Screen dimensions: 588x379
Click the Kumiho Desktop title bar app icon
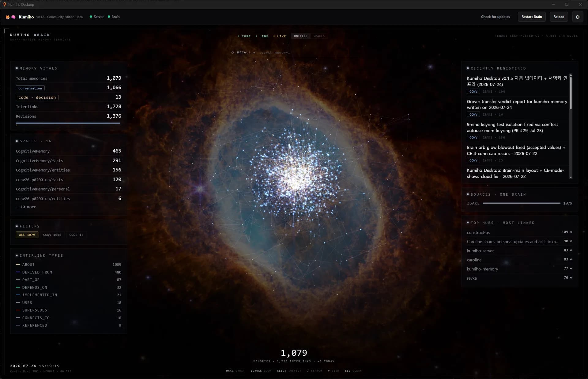5,4
